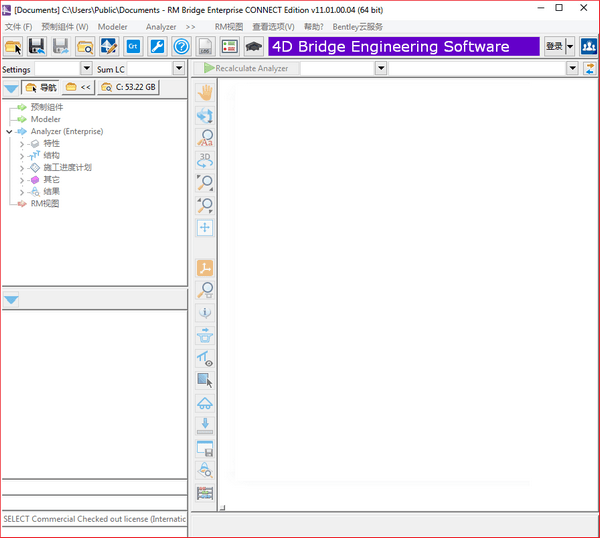
Task: Click the wrench settings icon
Action: (157, 46)
